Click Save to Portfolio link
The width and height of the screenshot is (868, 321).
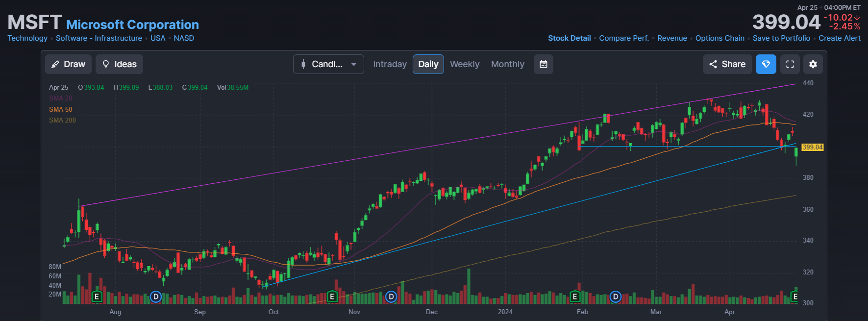click(x=782, y=38)
